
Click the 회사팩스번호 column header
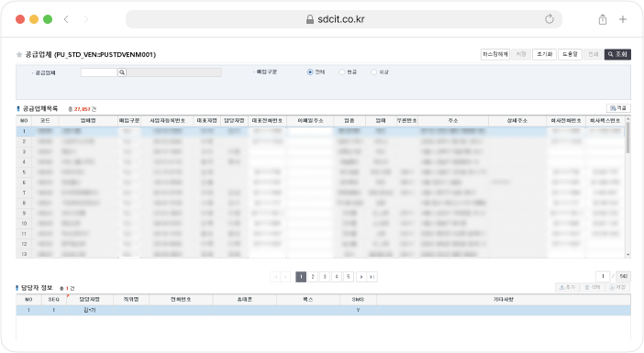tap(605, 121)
